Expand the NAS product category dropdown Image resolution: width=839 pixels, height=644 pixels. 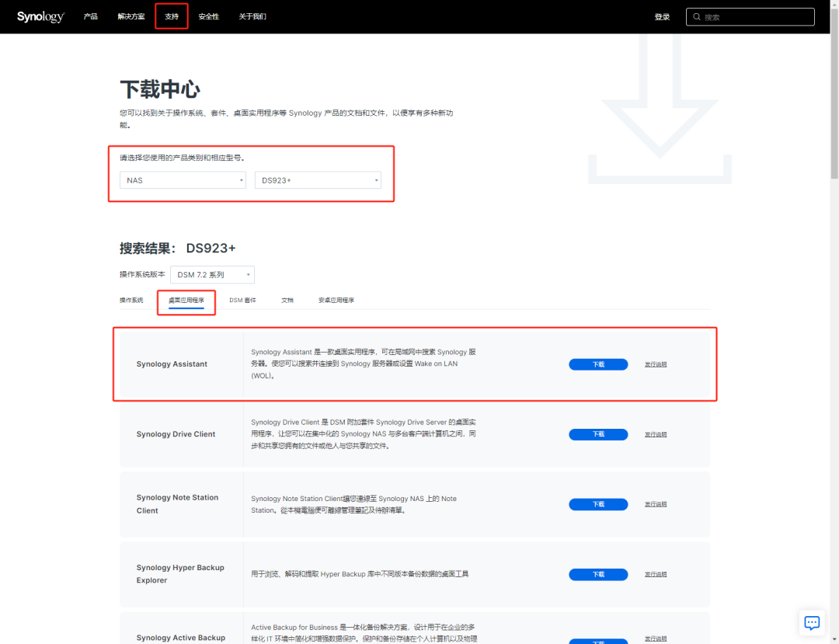pos(183,180)
